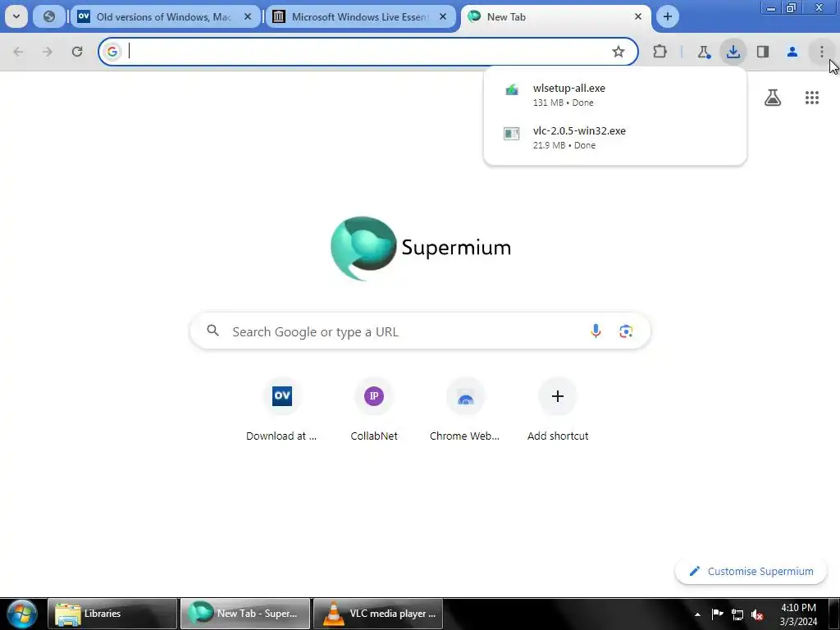Open the tab search dropdown arrow
840x630 pixels.
tap(16, 16)
